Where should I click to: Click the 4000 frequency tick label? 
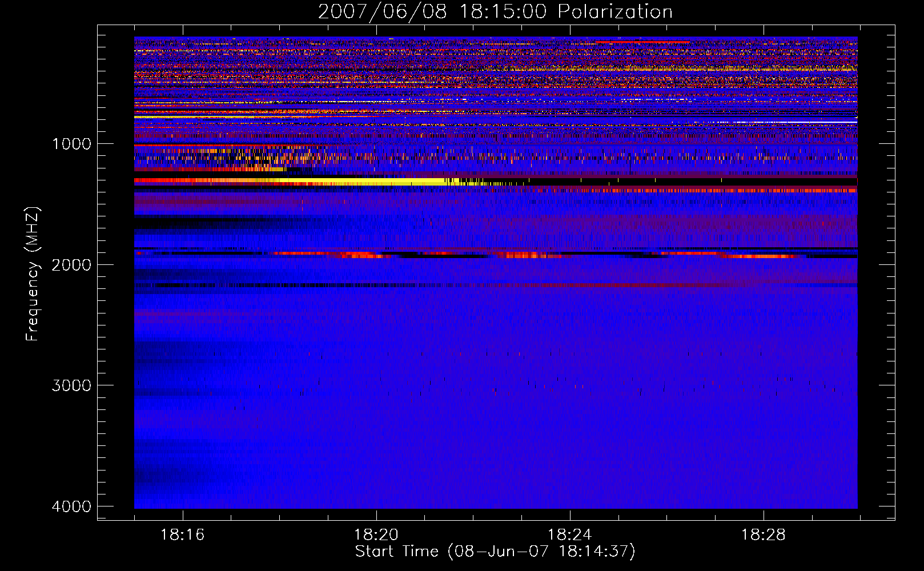point(71,506)
